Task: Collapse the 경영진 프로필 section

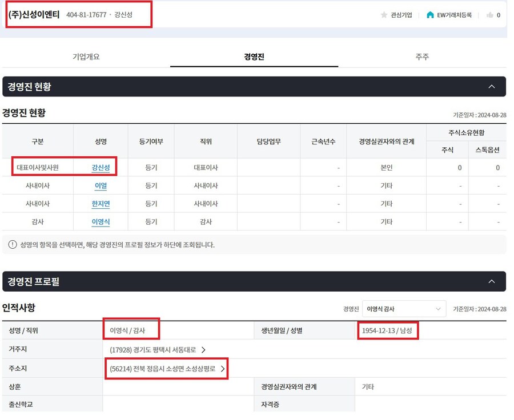Action: (492, 281)
